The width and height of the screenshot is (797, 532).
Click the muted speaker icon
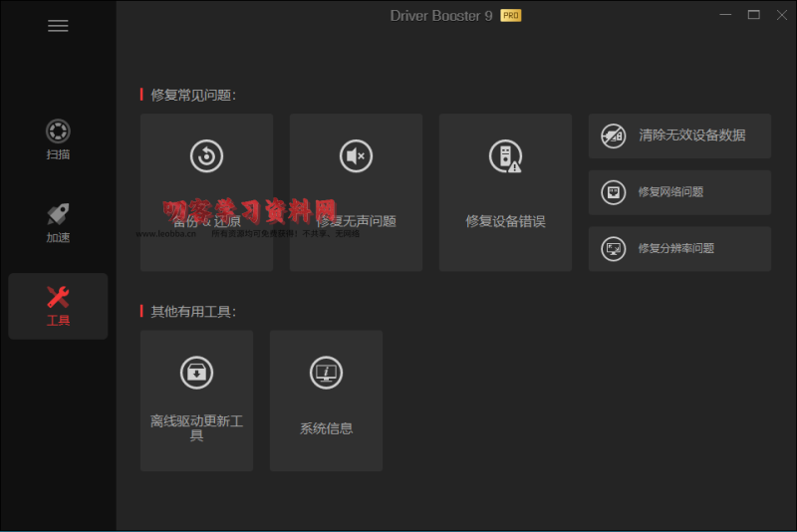[356, 156]
